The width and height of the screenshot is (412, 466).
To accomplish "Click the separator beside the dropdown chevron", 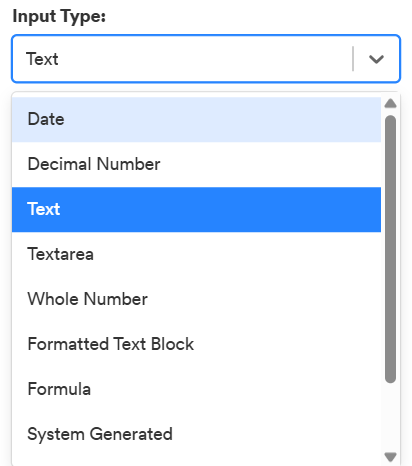I will pos(353,59).
